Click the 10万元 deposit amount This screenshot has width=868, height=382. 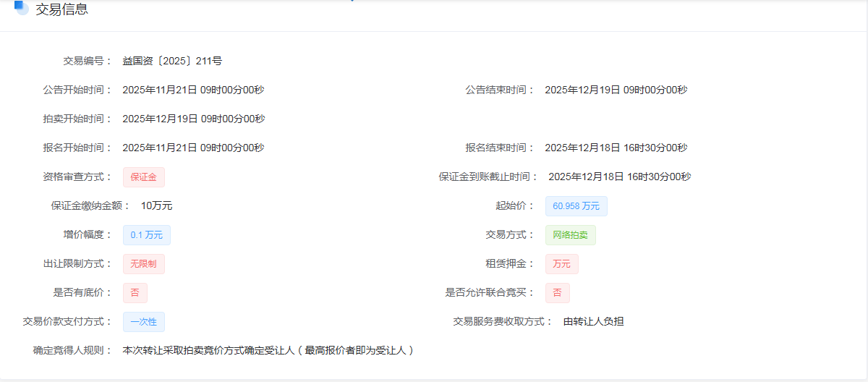coord(156,205)
